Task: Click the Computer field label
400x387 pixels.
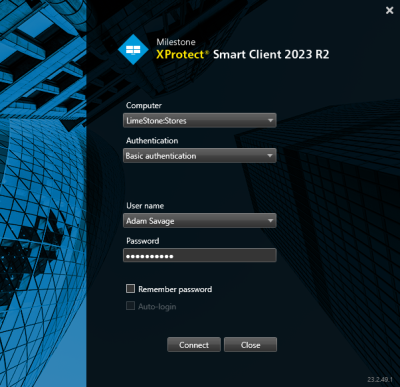Action: click(x=144, y=106)
